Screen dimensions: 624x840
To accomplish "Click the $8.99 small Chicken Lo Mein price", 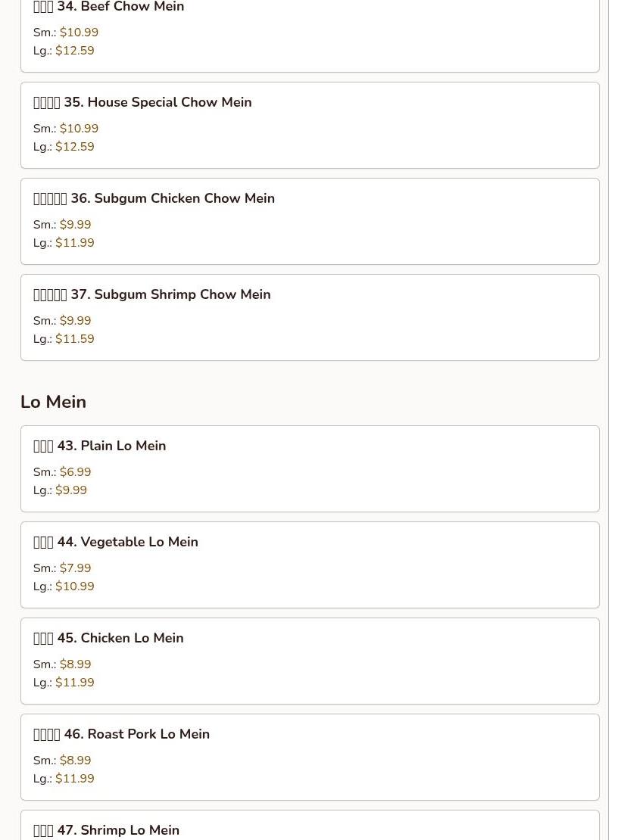I will 75,664.
